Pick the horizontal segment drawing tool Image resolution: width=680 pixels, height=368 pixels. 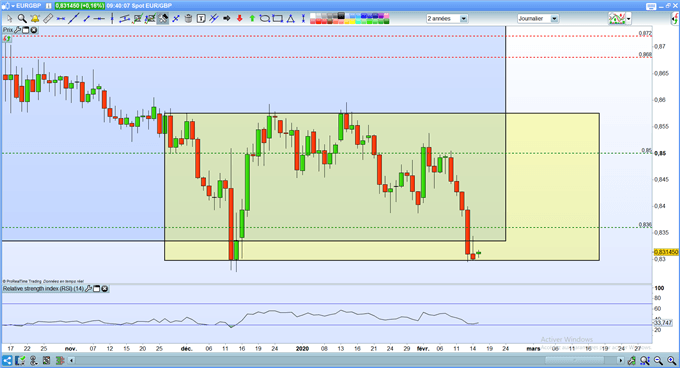coord(60,19)
